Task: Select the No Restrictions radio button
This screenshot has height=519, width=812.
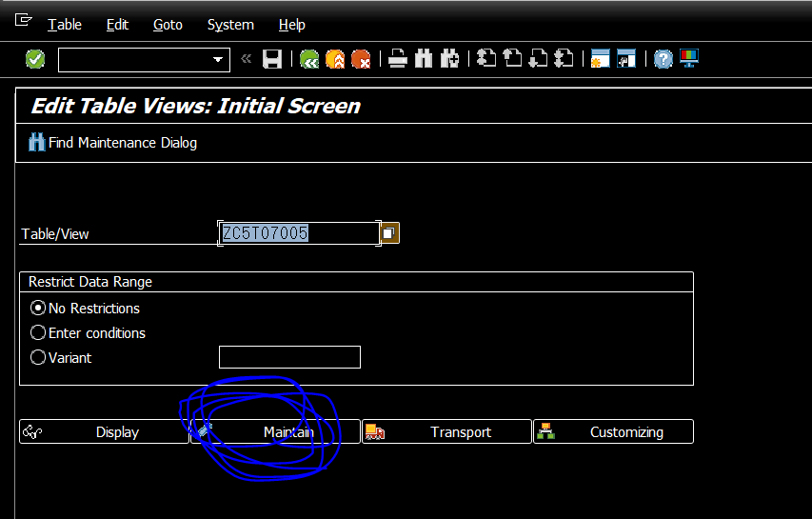Action: pyautogui.click(x=38, y=308)
